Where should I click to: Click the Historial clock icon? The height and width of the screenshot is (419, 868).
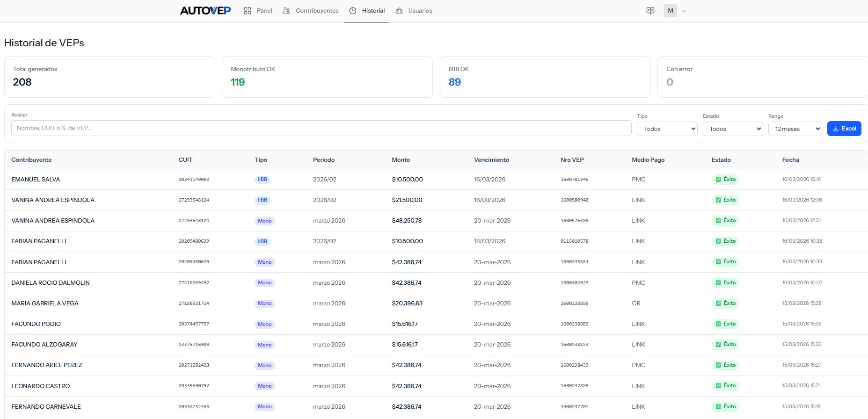[x=353, y=11]
